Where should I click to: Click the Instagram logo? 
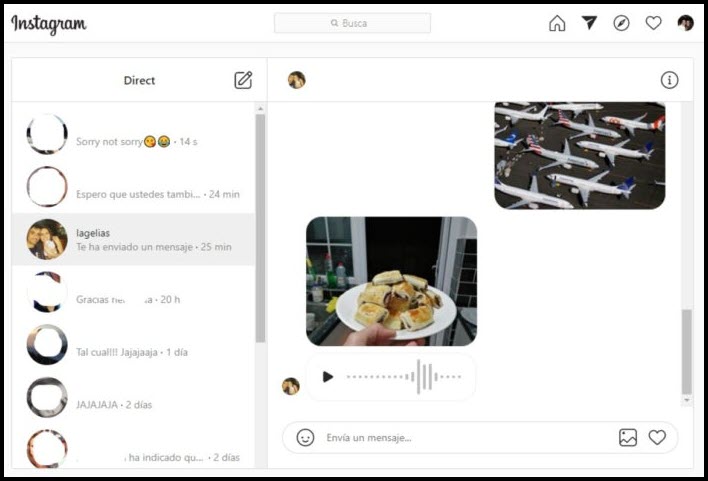(x=49, y=24)
